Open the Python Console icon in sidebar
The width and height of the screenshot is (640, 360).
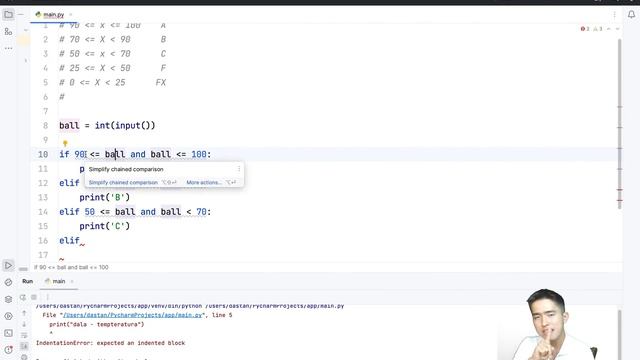point(8,282)
